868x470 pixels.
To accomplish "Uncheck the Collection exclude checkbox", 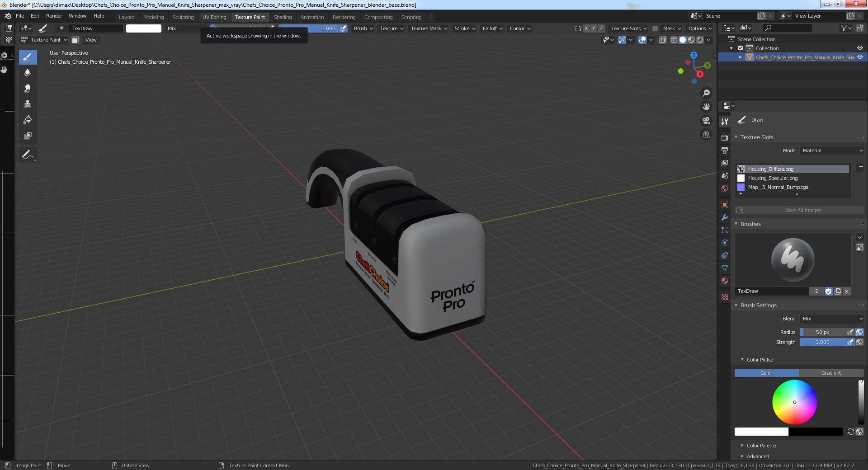I will click(x=741, y=48).
